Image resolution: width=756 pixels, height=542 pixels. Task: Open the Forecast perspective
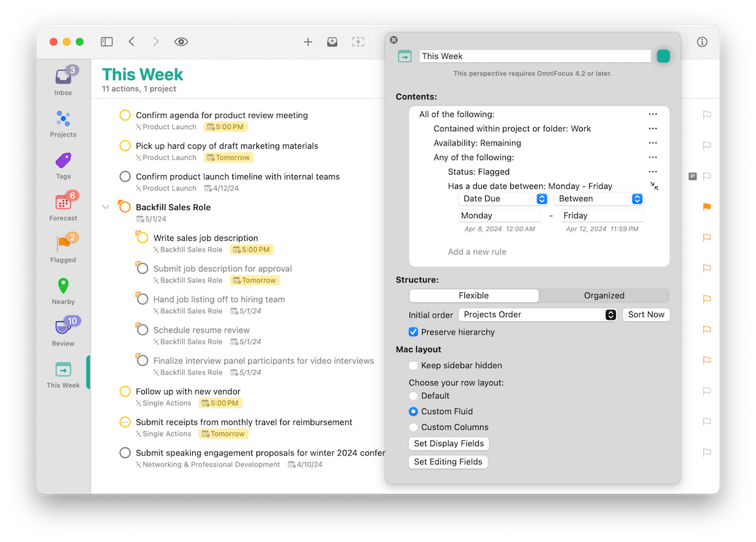click(63, 207)
